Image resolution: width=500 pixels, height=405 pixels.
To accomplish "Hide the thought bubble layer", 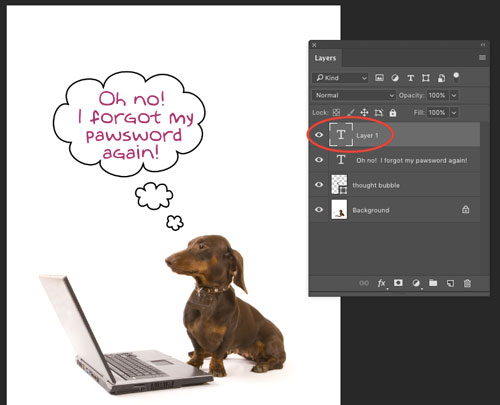I will 319,185.
